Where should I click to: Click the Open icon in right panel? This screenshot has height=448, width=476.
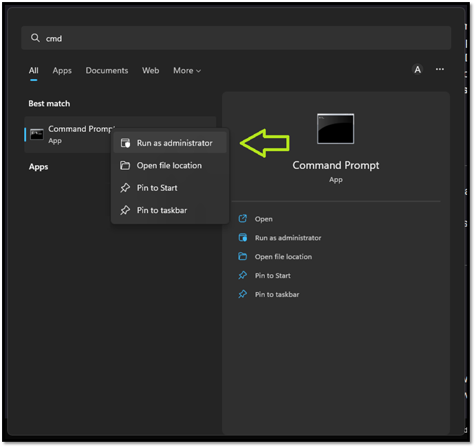pos(242,219)
